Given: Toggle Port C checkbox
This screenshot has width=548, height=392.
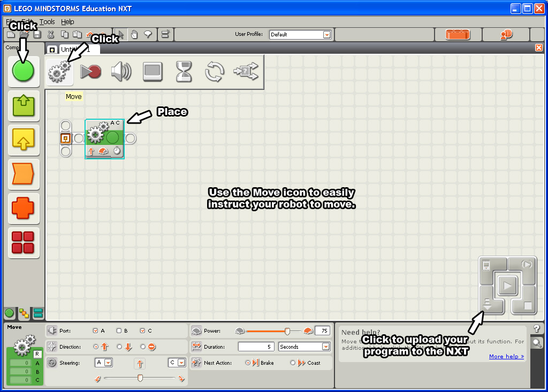Looking at the screenshot, I should 142,330.
